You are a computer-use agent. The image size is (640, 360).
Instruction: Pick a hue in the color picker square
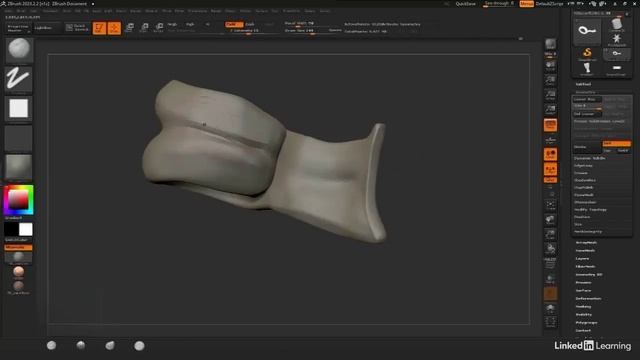(x=19, y=200)
